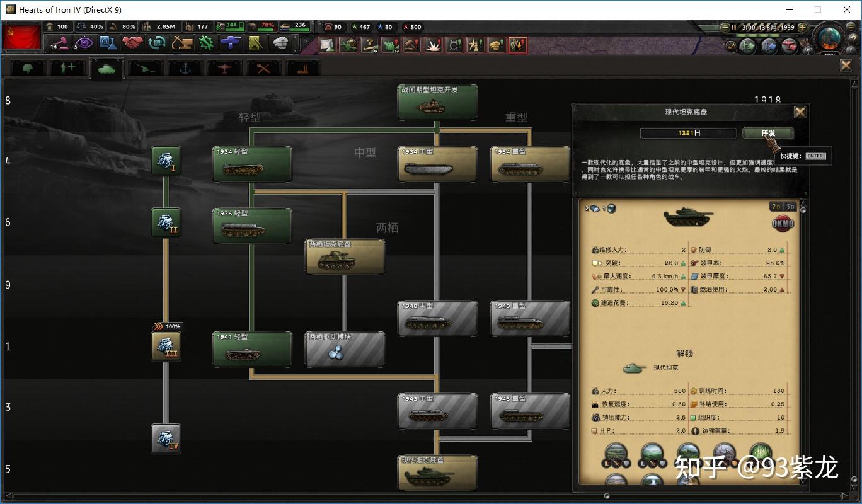This screenshot has height=504, width=862.
Task: Click the 177 factories count
Action: (202, 26)
